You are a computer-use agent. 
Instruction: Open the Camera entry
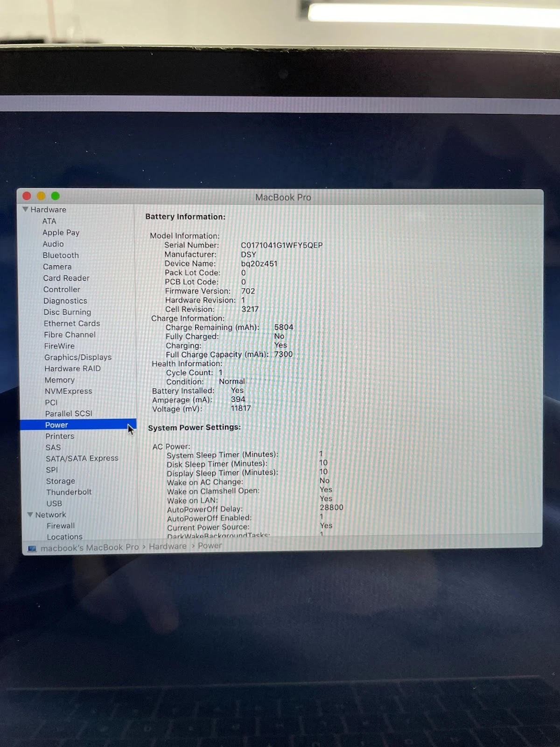(x=57, y=267)
